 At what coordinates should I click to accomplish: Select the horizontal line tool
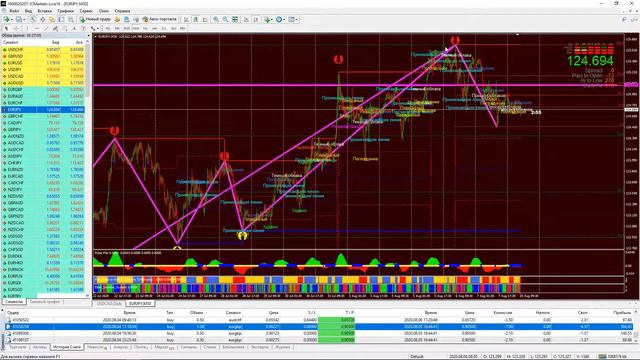point(37,29)
